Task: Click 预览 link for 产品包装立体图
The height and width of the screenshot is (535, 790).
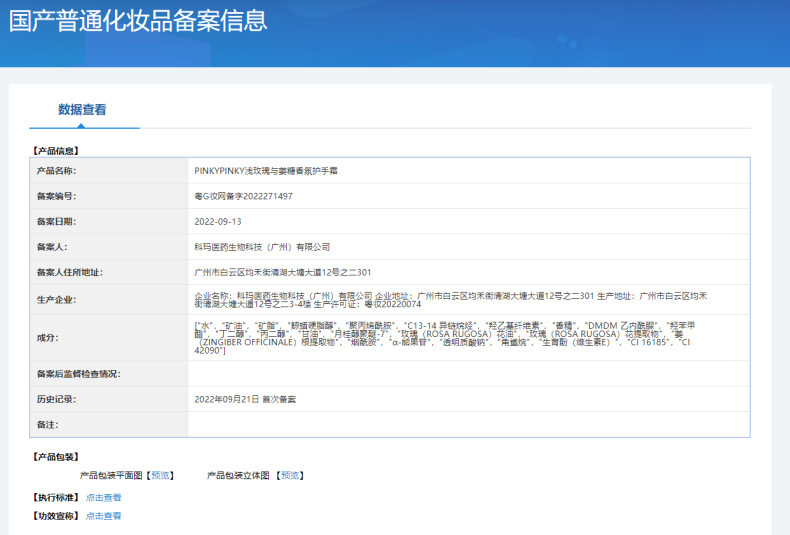Action: click(289, 475)
